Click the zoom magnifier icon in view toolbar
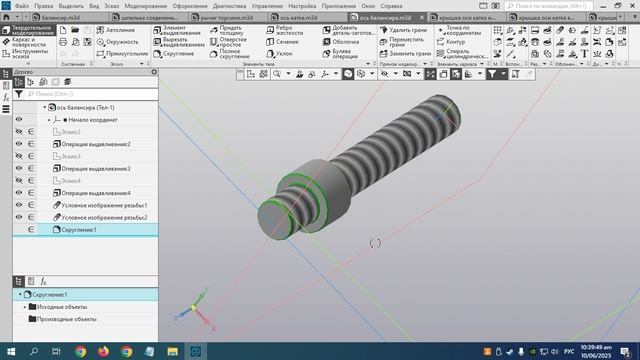Screen dimensions: 640x360 tap(277, 74)
